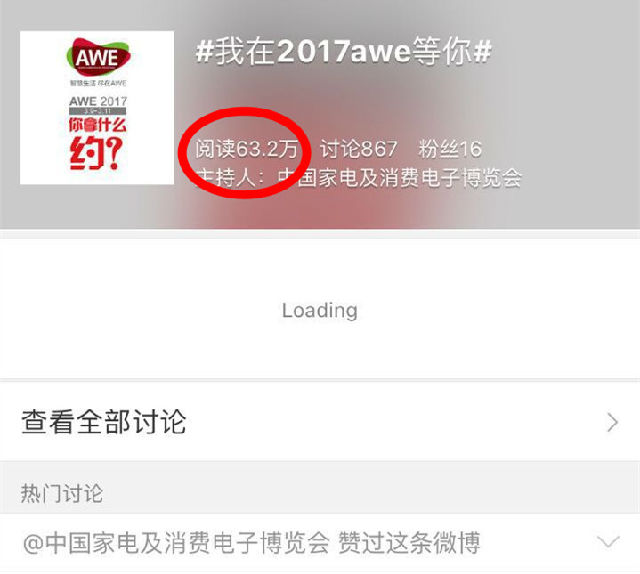Open 查看全部讨论 to view all discussions
The height and width of the screenshot is (574, 640).
[320, 421]
